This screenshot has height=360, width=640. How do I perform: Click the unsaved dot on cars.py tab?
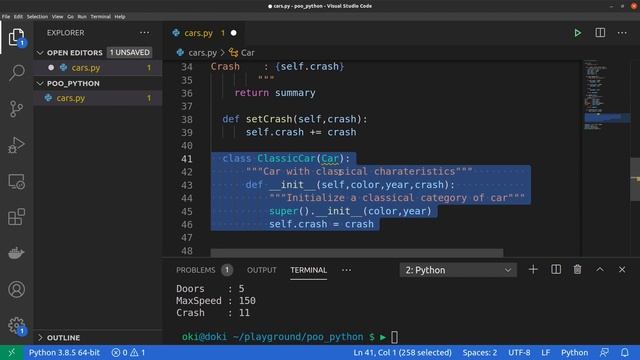pos(233,33)
